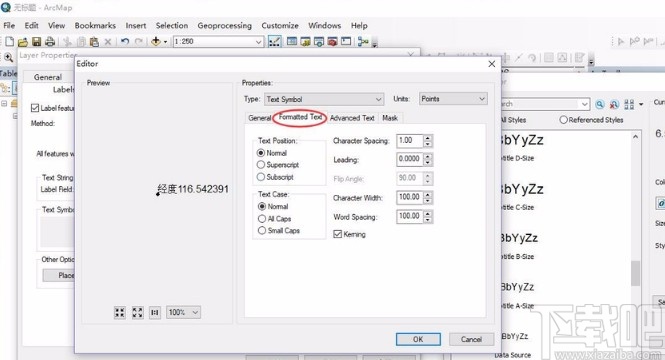Open the ArcToolbox red toolbox icon

coord(332,42)
